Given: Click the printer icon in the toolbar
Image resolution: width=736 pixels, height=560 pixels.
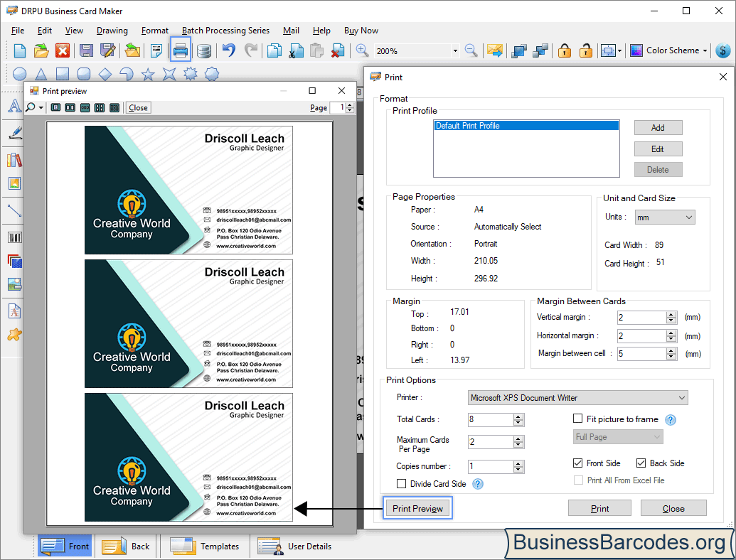Looking at the screenshot, I should (181, 50).
